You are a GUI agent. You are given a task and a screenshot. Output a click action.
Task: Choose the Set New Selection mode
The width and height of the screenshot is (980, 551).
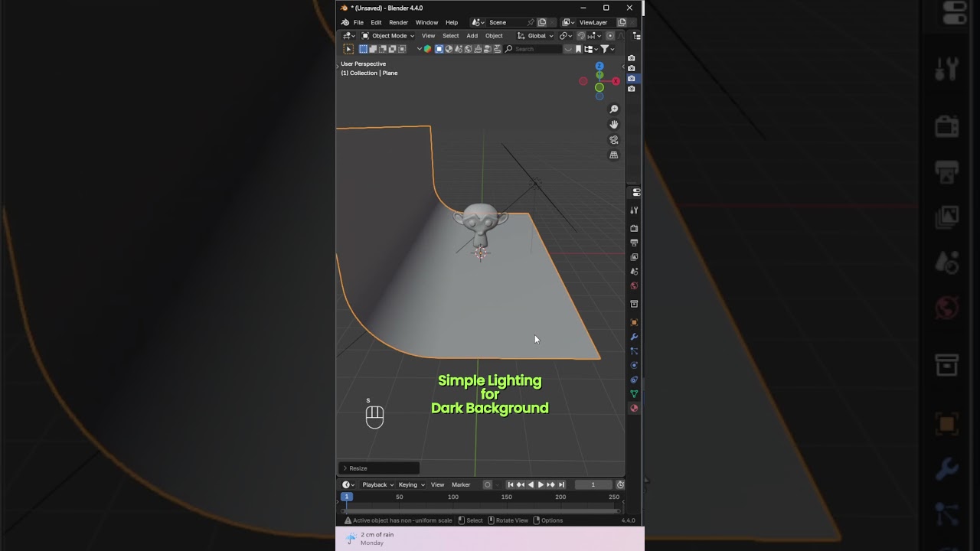[x=363, y=49]
